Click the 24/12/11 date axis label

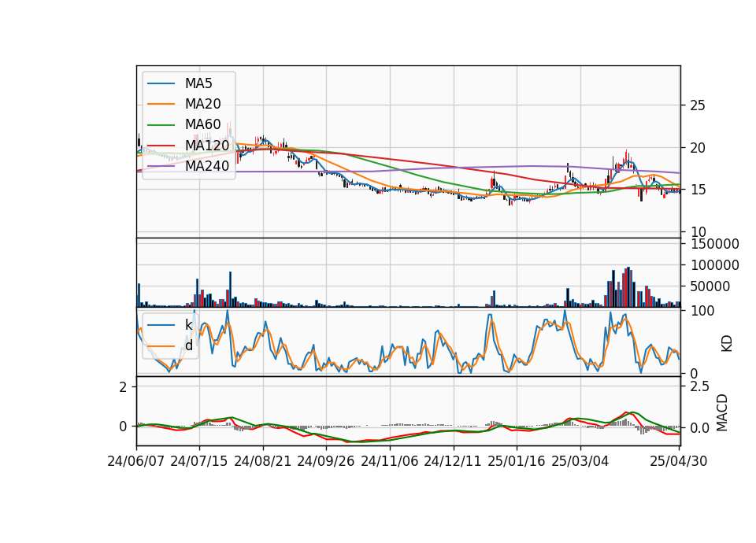pyautogui.click(x=453, y=462)
